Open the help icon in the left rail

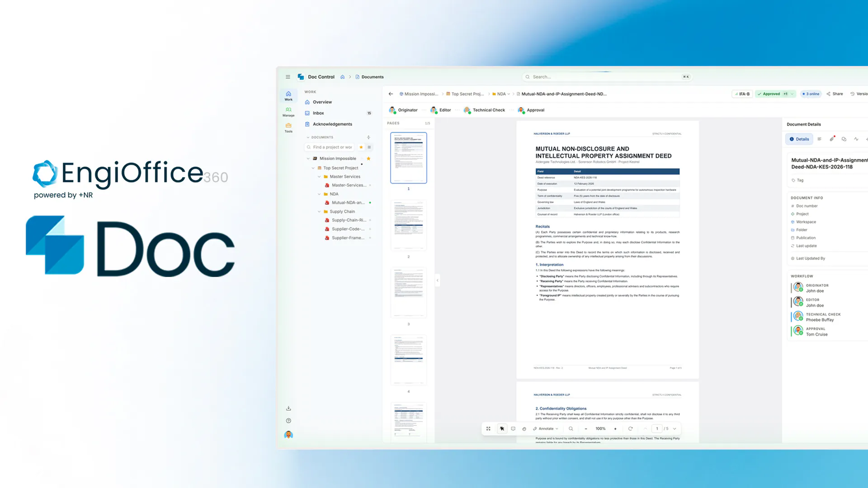pyautogui.click(x=288, y=421)
